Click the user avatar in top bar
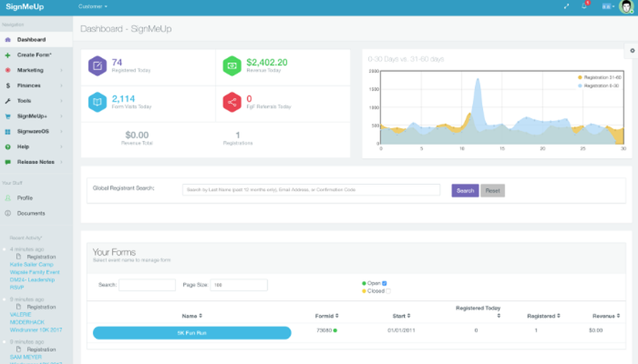The image size is (638, 364). point(626,6)
